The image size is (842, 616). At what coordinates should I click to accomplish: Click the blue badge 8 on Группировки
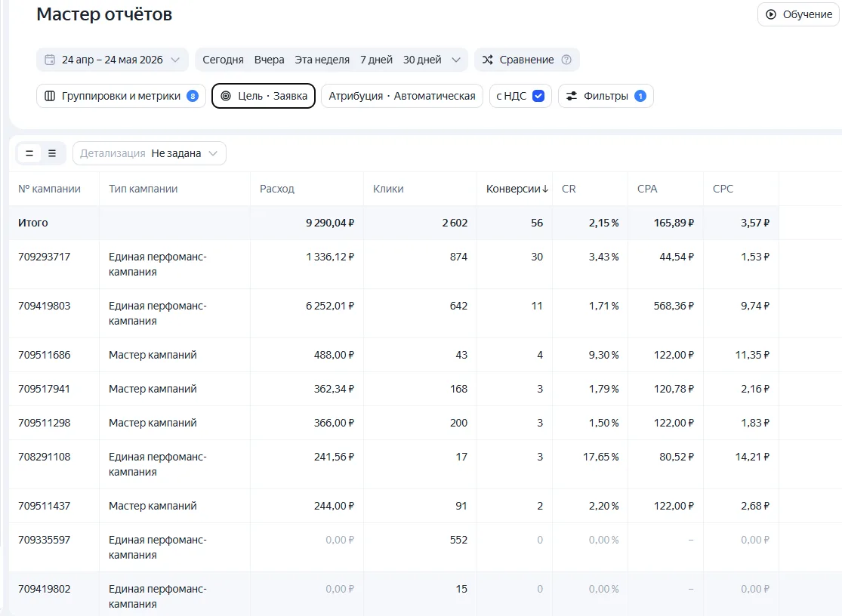point(193,96)
